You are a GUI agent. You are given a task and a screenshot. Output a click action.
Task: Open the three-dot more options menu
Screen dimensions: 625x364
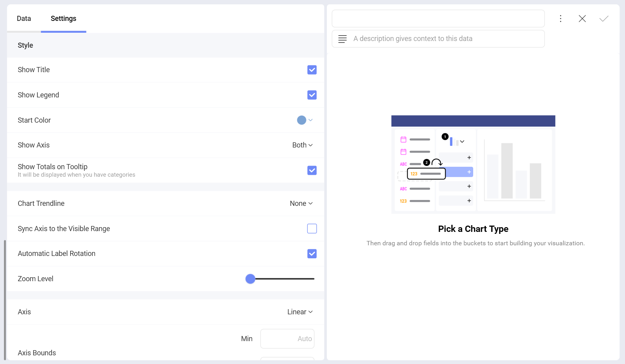click(x=560, y=19)
